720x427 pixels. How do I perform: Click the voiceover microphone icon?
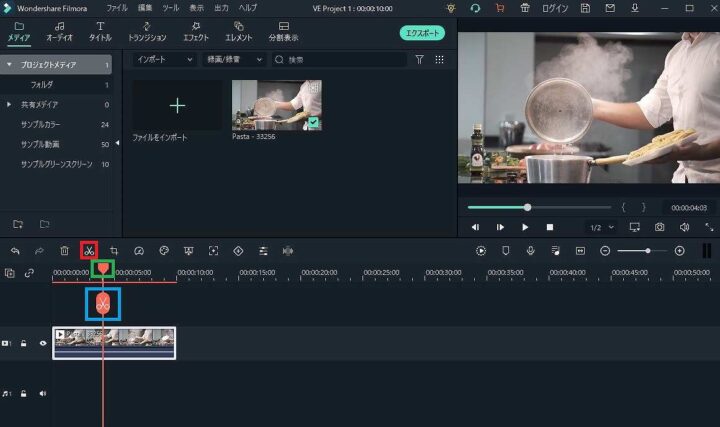(530, 251)
